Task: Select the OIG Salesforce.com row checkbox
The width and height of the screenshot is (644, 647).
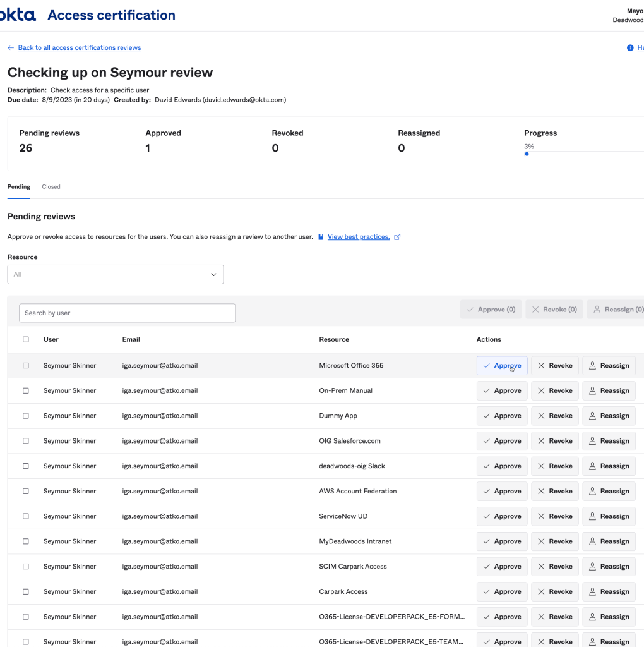Action: pos(26,441)
